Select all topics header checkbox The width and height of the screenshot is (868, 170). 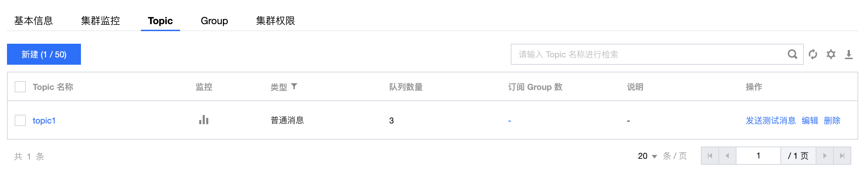click(20, 87)
